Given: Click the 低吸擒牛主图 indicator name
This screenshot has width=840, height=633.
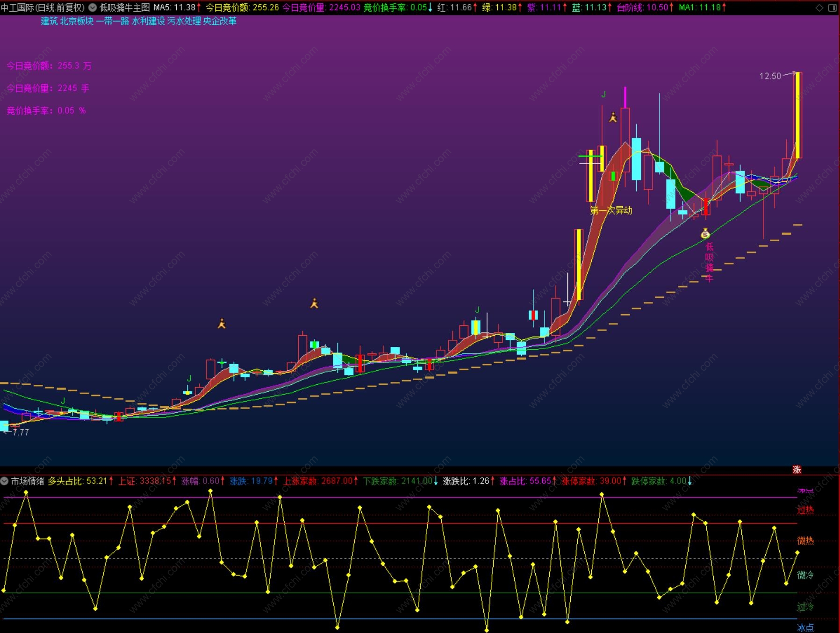Looking at the screenshot, I should click(124, 7).
